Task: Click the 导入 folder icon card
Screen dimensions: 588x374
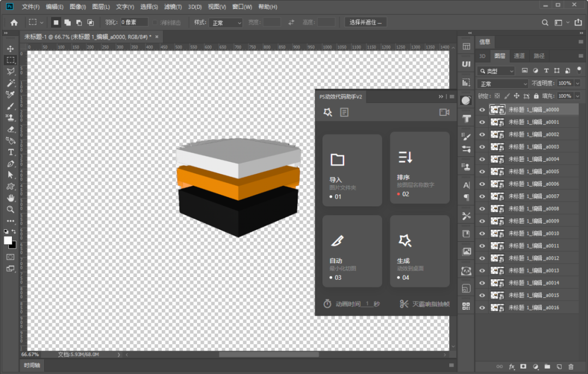Action: (x=352, y=170)
